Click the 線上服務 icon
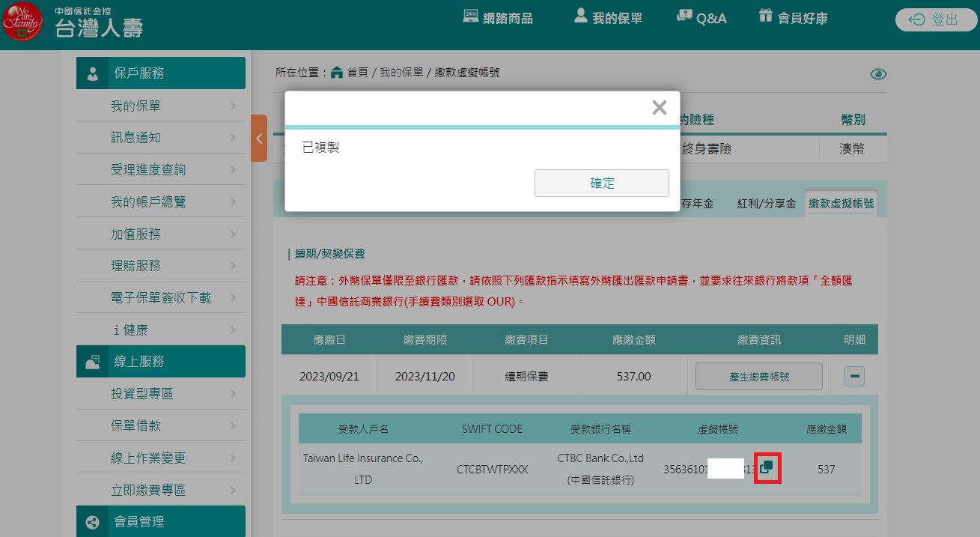Screen dimensions: 980x537 [x=93, y=362]
